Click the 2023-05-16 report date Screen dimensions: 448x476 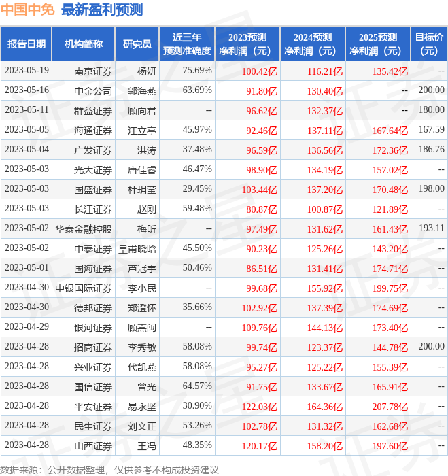point(27,90)
